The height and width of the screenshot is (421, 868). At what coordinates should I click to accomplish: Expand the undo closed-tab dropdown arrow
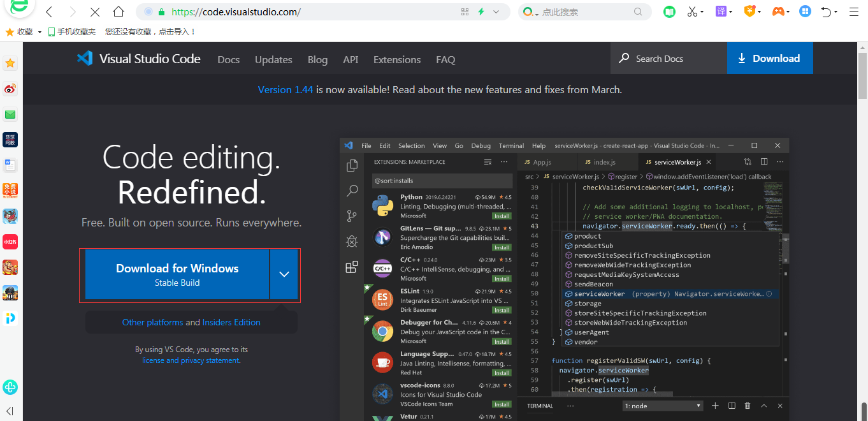837,11
